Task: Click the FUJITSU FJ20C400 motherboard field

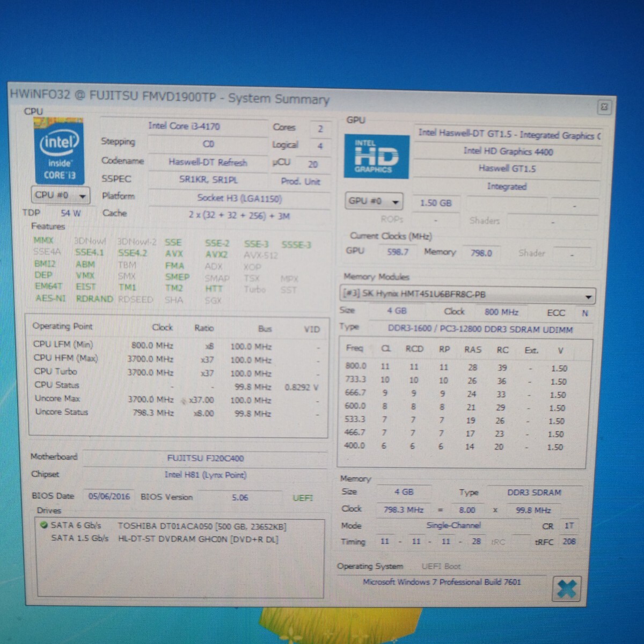Action: (205, 458)
